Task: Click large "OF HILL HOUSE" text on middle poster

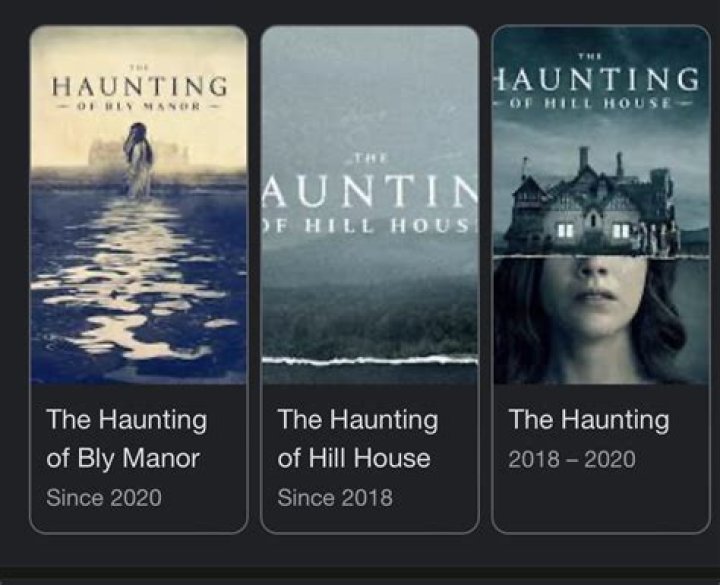Action: pos(369,227)
